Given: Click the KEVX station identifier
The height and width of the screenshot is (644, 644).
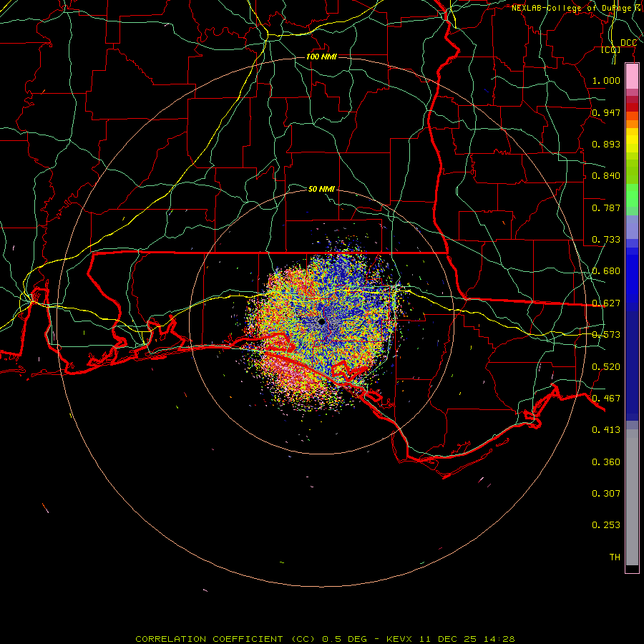Looking at the screenshot, I should pyautogui.click(x=401, y=639).
